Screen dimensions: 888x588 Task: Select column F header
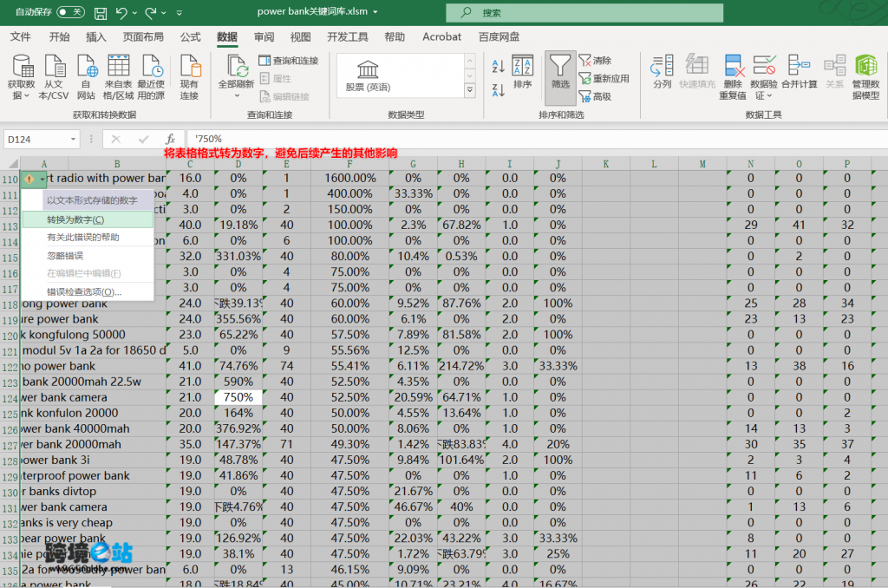click(x=349, y=164)
